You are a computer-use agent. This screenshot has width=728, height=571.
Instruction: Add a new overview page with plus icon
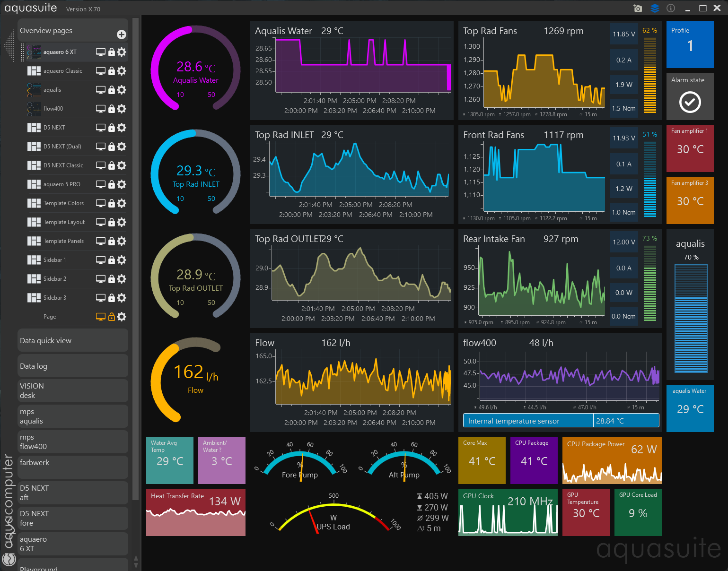[122, 35]
